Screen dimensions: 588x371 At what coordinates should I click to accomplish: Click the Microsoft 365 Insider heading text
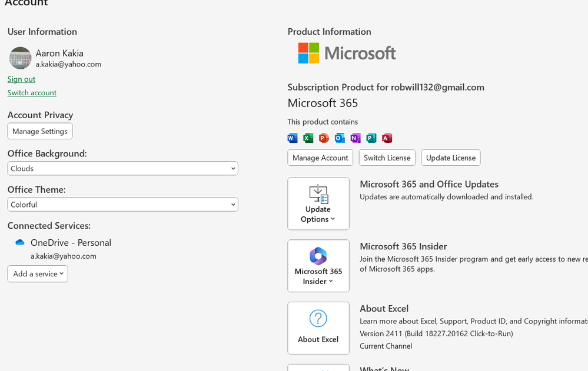pyautogui.click(x=403, y=246)
